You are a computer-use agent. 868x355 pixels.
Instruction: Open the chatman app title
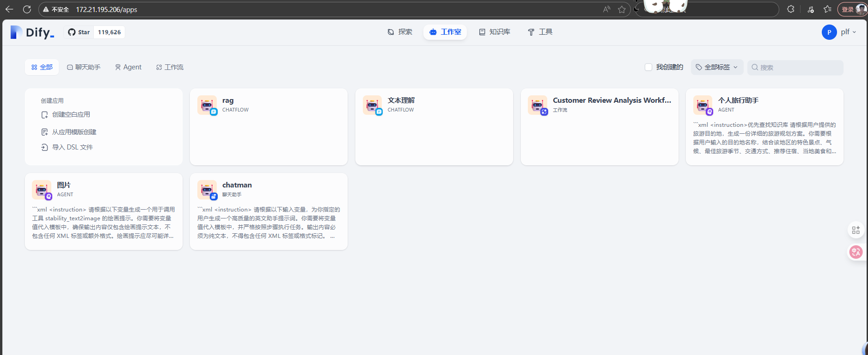pyautogui.click(x=237, y=185)
